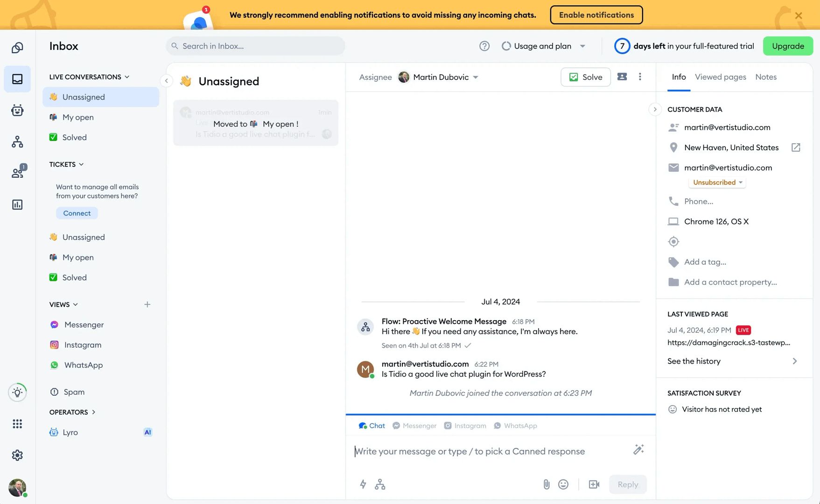Screen dimensions: 820x504
Task: Collapse the Views section
Action: (x=63, y=305)
